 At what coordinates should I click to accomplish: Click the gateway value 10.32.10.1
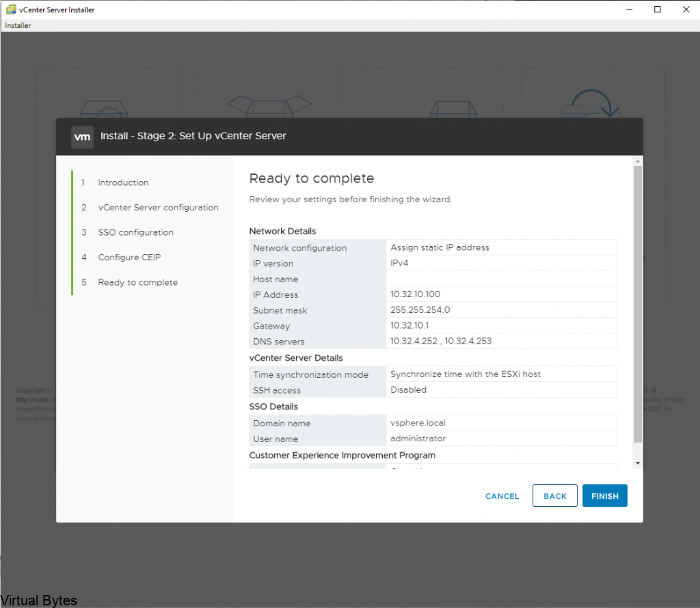409,325
